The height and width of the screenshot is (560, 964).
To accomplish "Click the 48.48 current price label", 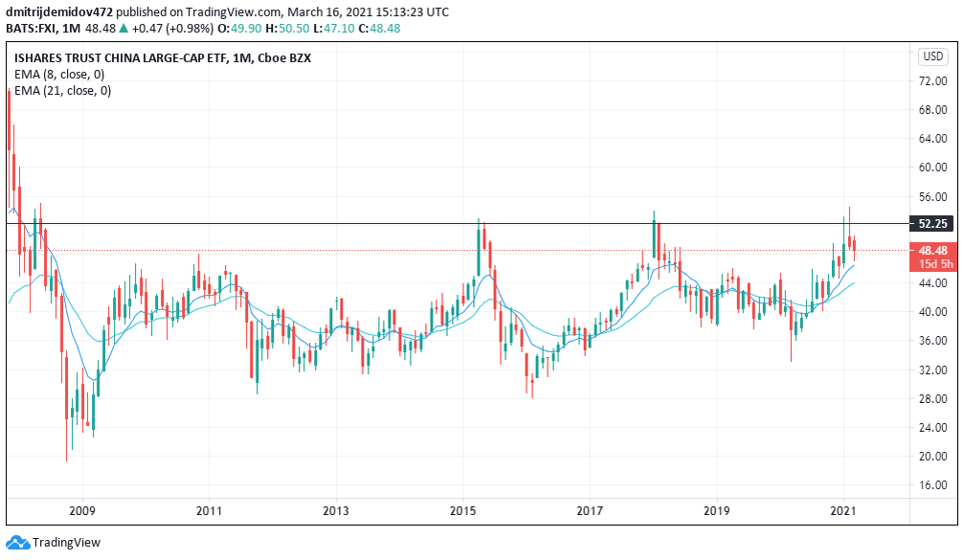I will point(932,250).
